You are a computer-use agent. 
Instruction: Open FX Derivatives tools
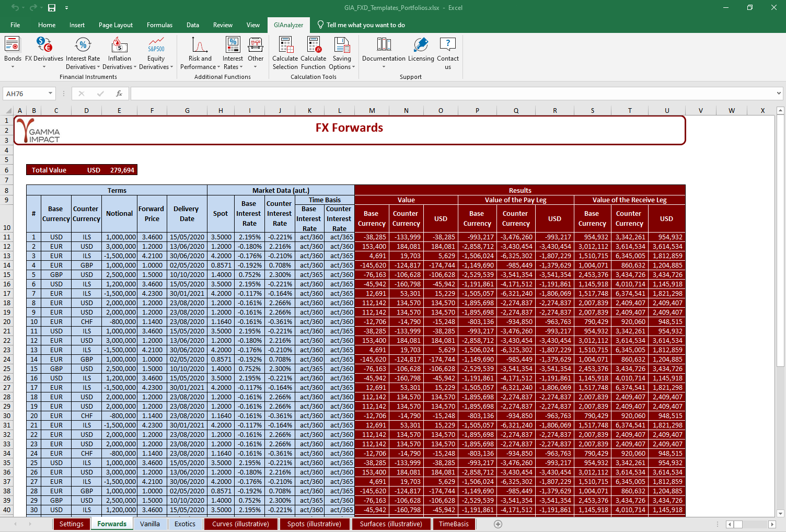pyautogui.click(x=44, y=52)
